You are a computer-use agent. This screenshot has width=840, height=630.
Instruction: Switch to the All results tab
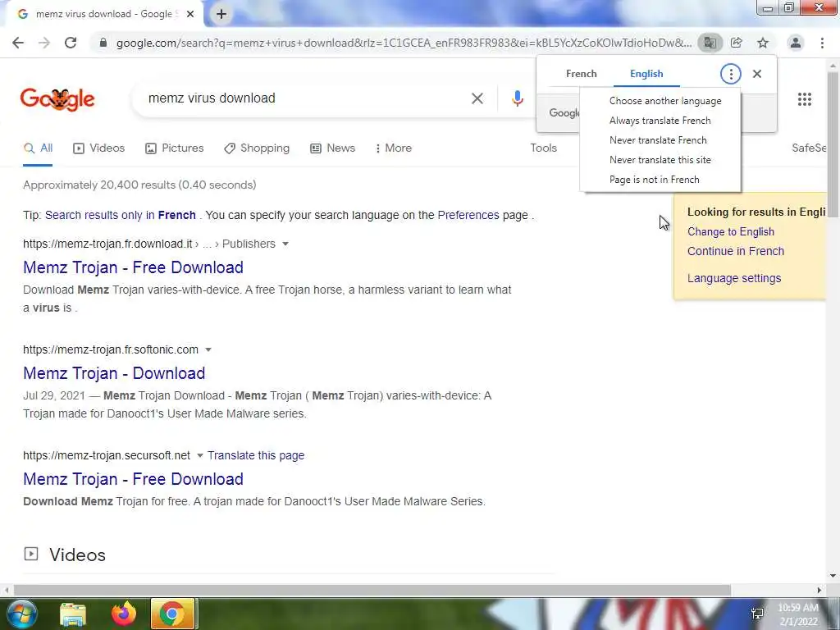point(38,148)
